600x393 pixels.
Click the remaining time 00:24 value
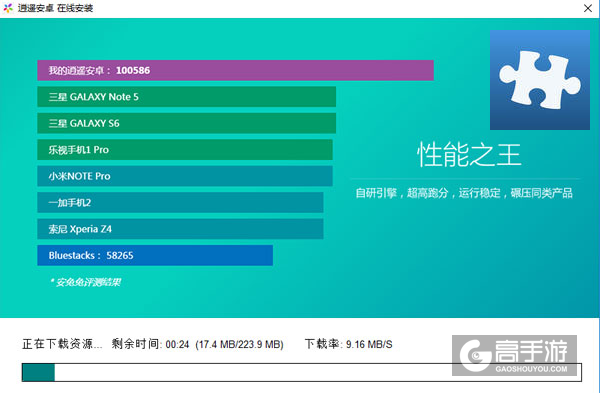click(x=177, y=344)
